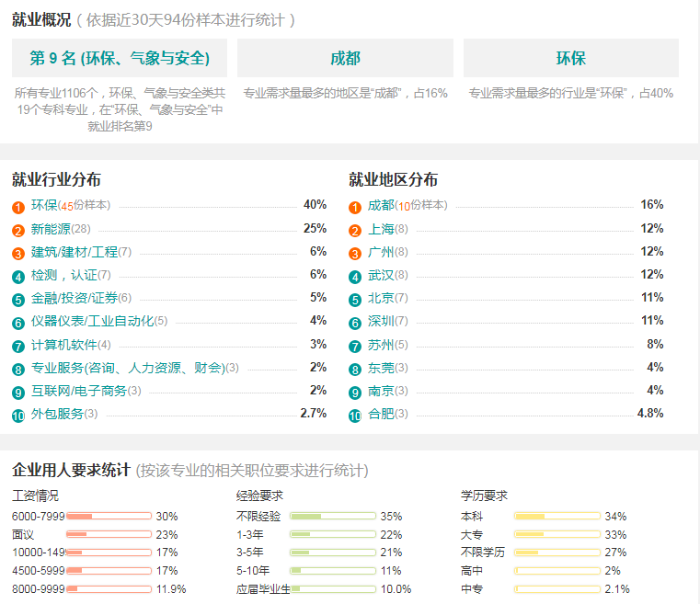Click the rank 6 badge beside 仪器仪表/工业自动化

[17, 323]
